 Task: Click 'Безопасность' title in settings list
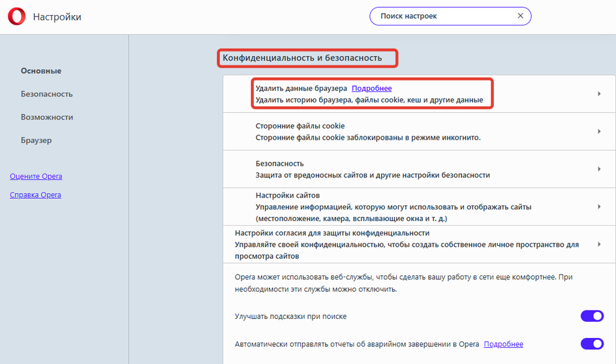click(x=279, y=163)
